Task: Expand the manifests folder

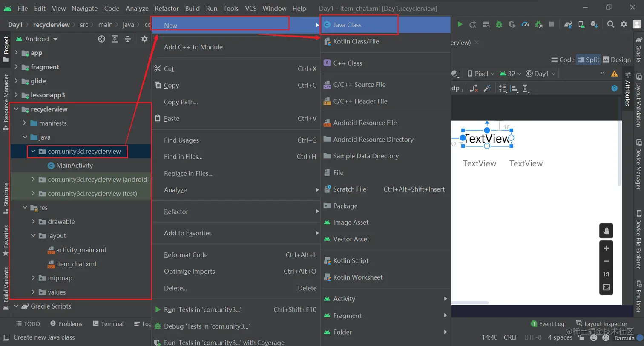Action: click(25, 123)
